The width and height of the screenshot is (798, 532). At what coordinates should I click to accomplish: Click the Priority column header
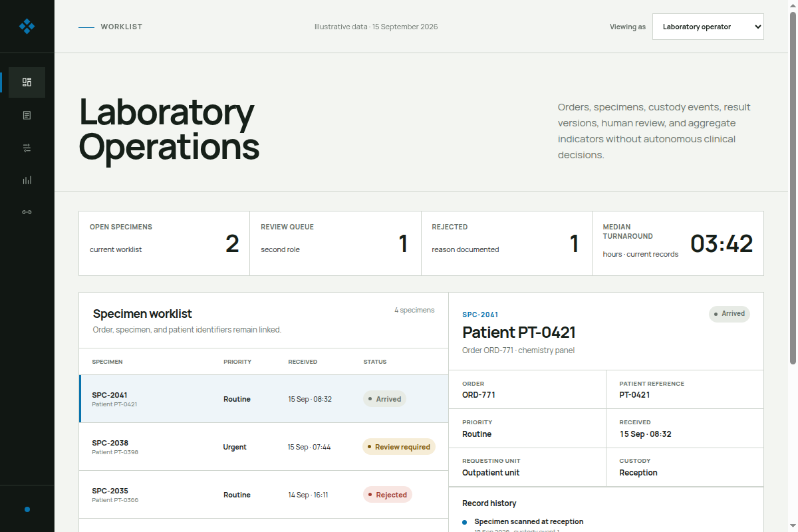coord(237,362)
